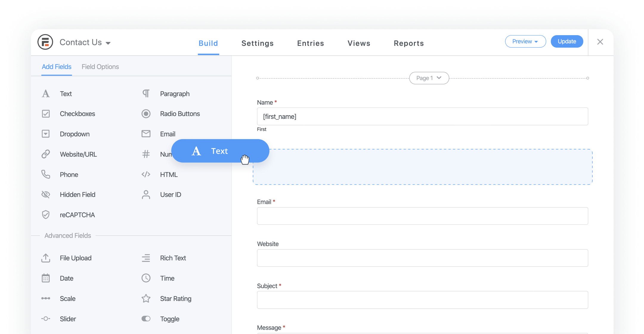Click the Paragraph field icon
644x334 pixels.
click(146, 94)
